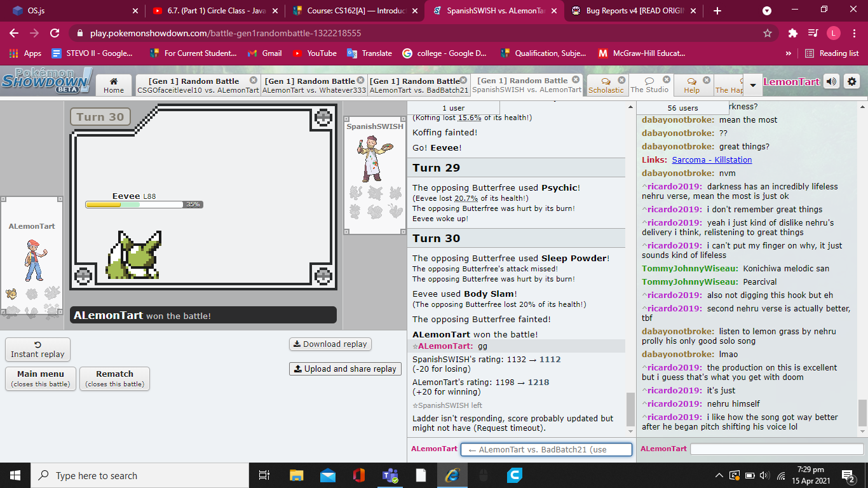Screen dimensions: 868x488
Task: Expand the room tab list dropdown arrow
Action: click(x=753, y=85)
